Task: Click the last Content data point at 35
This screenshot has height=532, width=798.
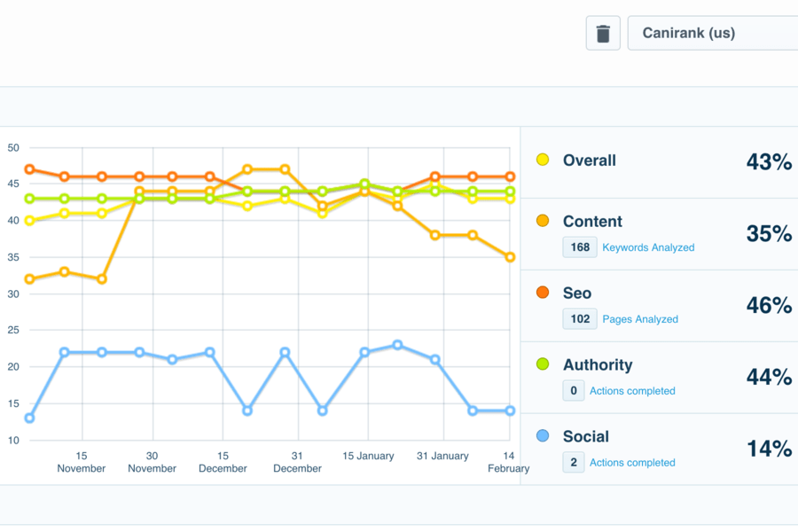Action: tap(510, 257)
